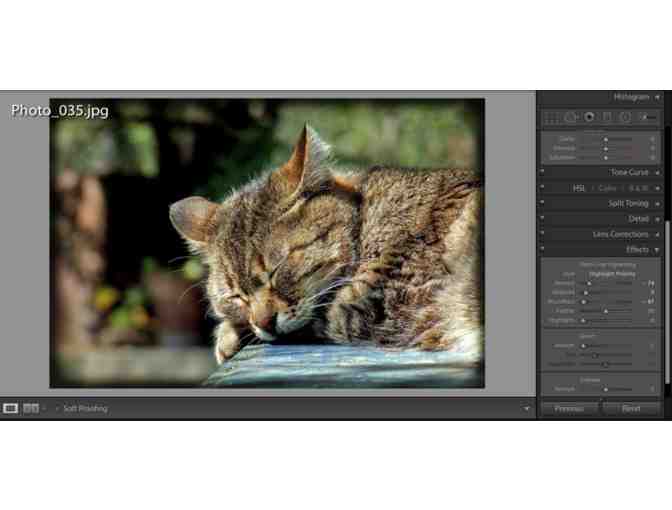
Task: Expand the Lens Corrections panel
Action: [657, 234]
